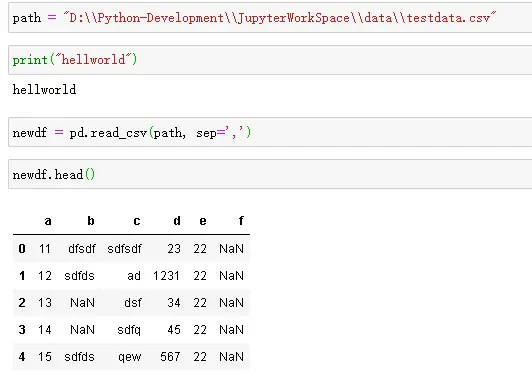Click the "dfsdf" cell in column b

(82, 249)
